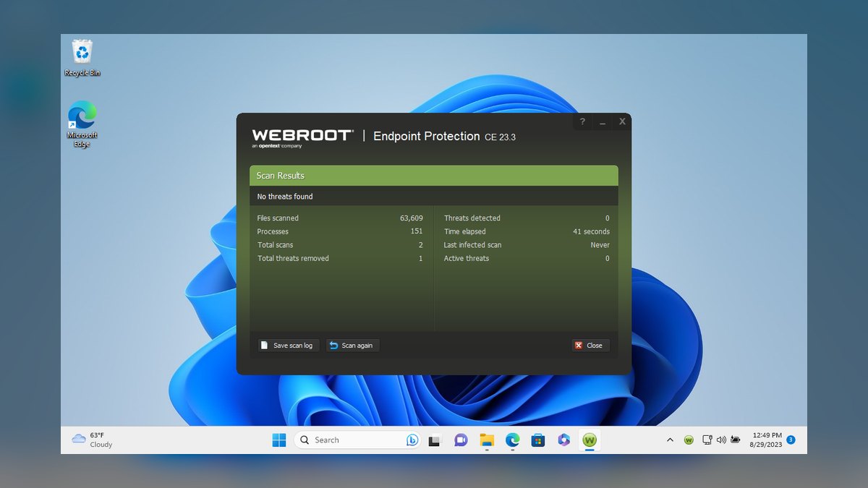Open Microsoft Store from the taskbar
The width and height of the screenshot is (868, 488).
tap(538, 440)
